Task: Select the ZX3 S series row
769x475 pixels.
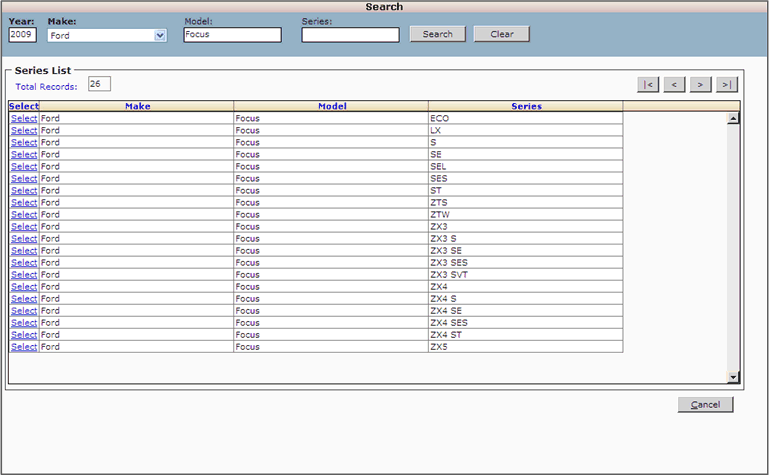Action: [24, 238]
